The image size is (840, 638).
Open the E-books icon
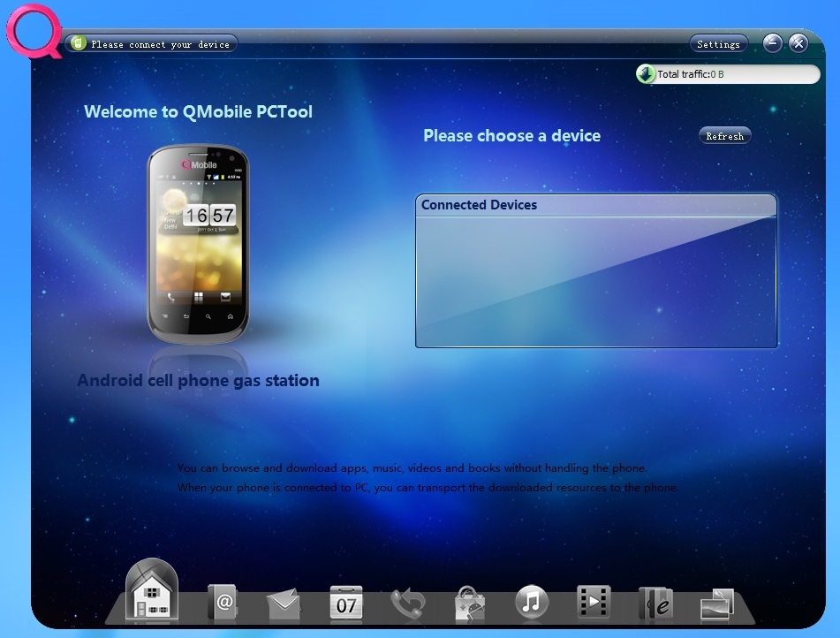point(655,604)
